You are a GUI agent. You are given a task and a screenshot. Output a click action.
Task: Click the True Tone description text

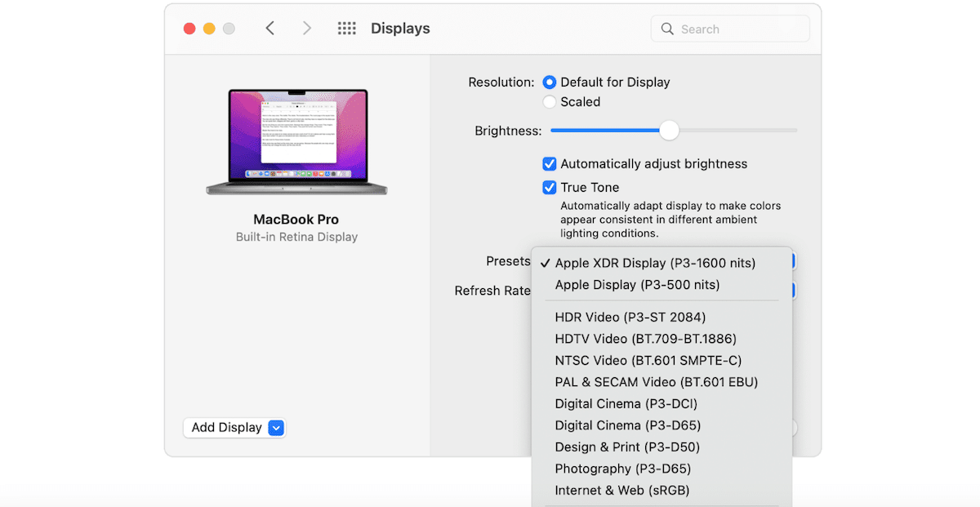670,220
